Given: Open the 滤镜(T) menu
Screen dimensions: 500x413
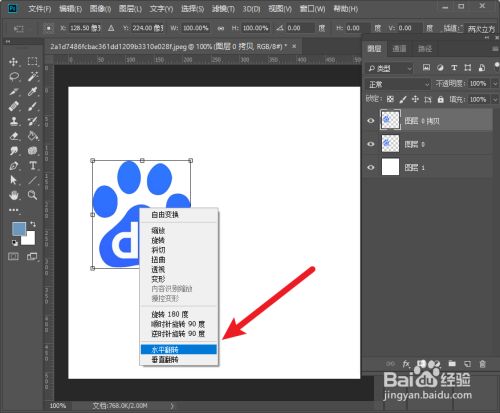Looking at the screenshot, I should click(223, 9).
